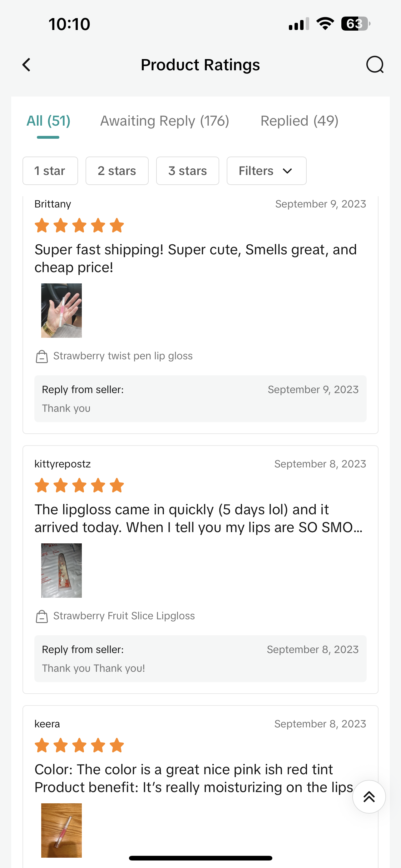
Task: Tap the scroll-to-top double chevron button
Action: [x=369, y=796]
